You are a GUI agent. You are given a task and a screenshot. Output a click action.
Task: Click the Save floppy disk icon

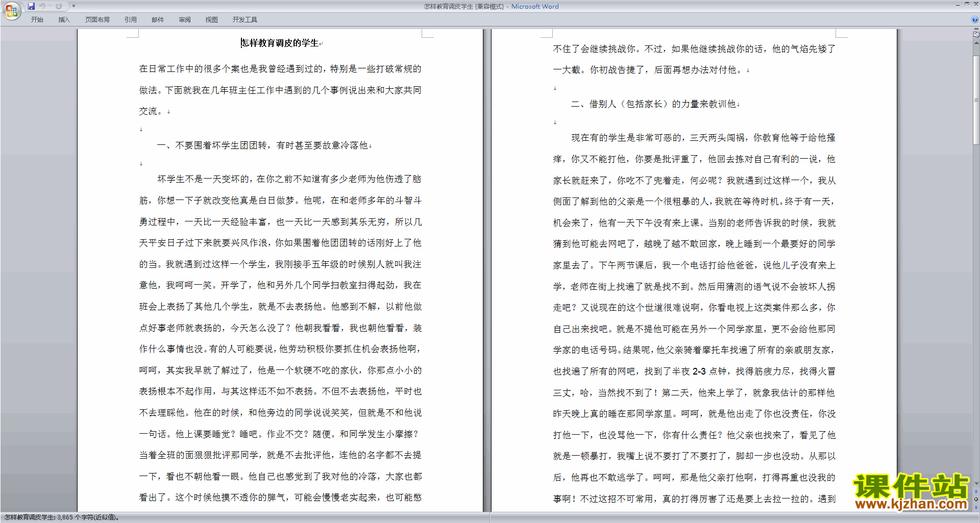(31, 6)
